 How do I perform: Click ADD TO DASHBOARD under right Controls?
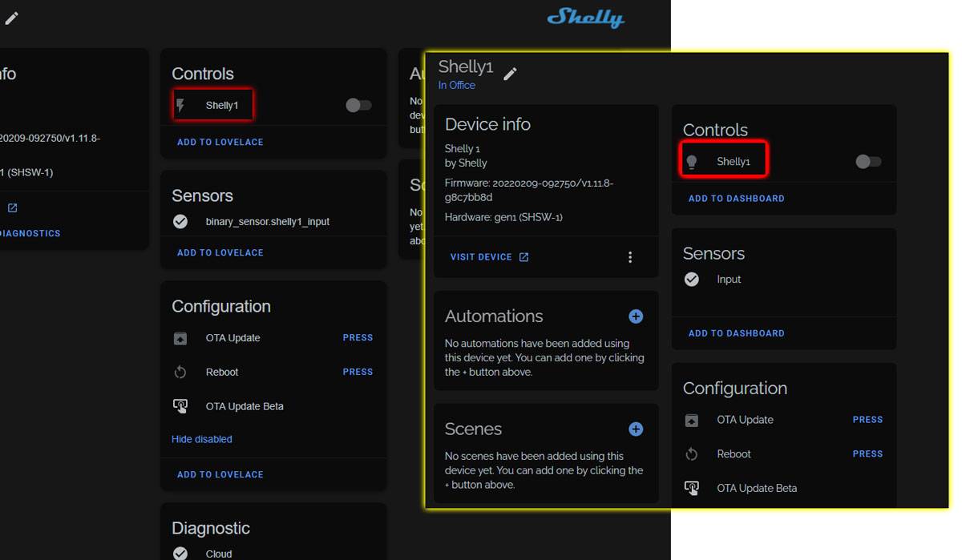pos(737,198)
